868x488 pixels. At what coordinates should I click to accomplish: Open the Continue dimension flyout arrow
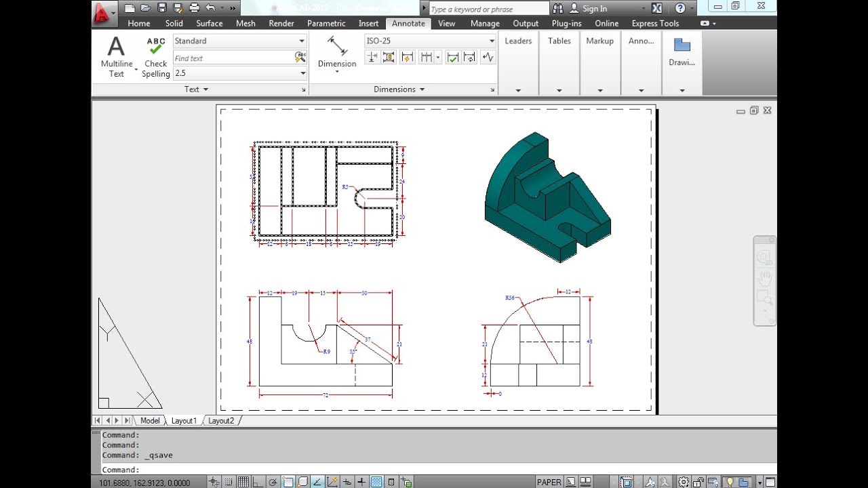click(x=438, y=58)
